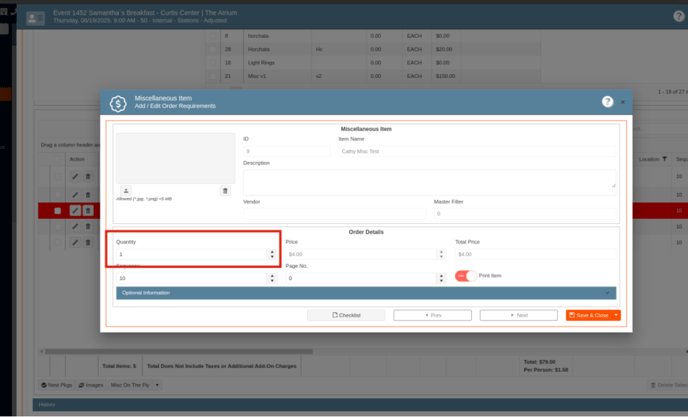Click into the Description text area
This screenshot has height=417, width=688.
click(428, 179)
